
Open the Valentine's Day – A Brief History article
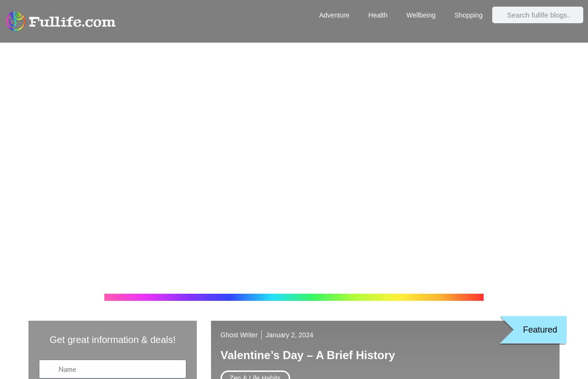[x=308, y=355]
